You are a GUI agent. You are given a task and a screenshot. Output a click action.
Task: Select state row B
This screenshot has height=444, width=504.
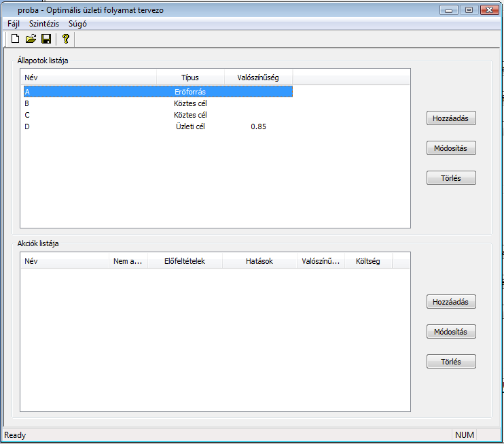158,103
